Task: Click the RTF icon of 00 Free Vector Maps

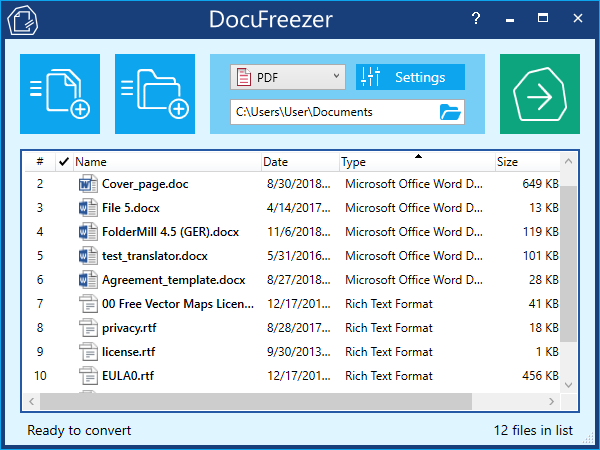Action: [88, 304]
